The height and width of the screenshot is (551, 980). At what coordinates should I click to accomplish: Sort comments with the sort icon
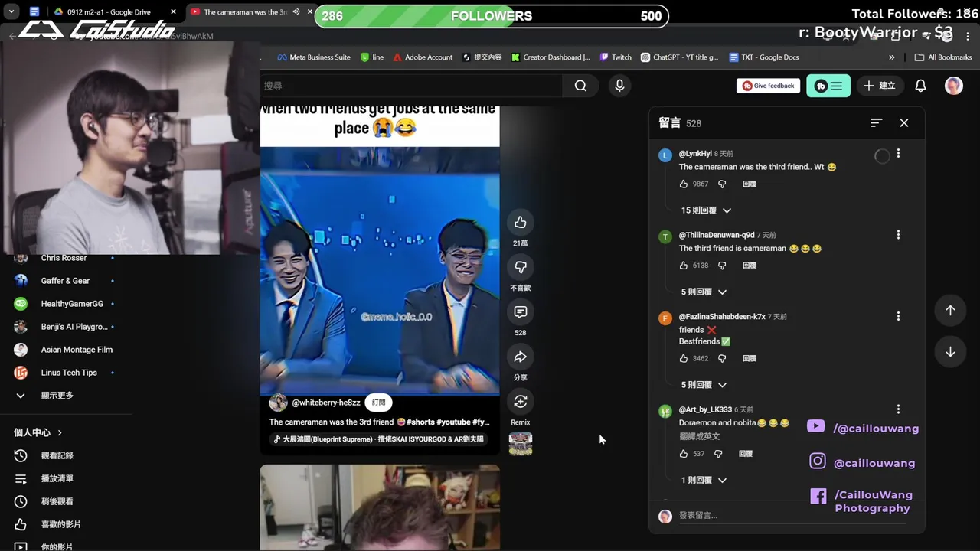[877, 123]
